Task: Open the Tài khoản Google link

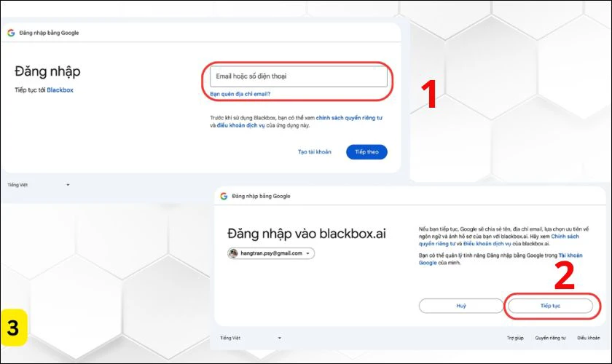Action: coord(501,259)
